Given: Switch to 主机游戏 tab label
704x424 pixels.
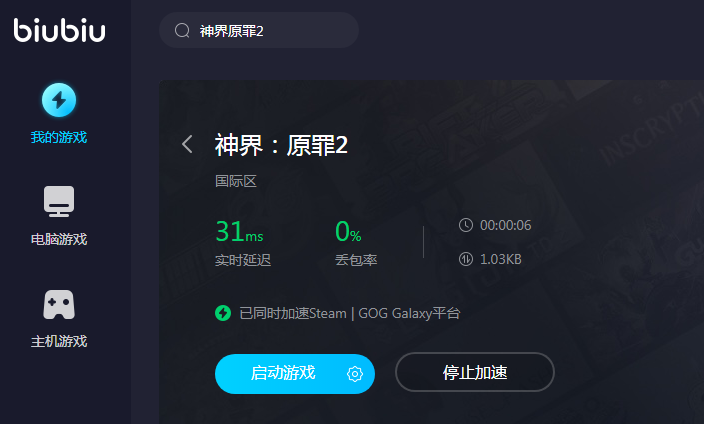Looking at the screenshot, I should 59,341.
